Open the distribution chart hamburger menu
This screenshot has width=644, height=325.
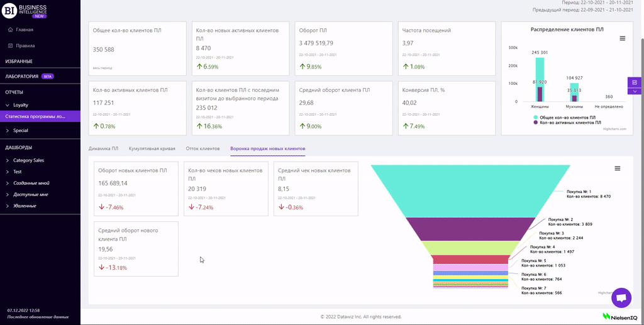[623, 38]
